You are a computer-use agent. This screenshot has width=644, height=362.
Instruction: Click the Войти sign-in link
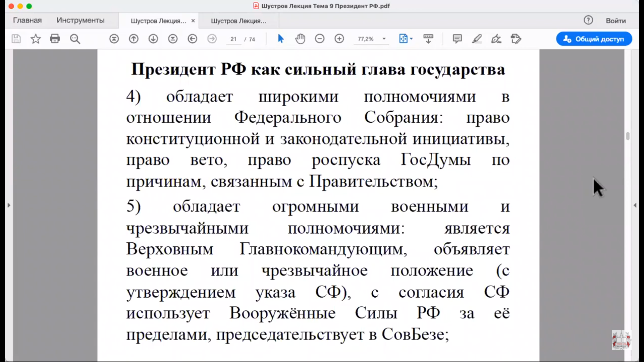[616, 21]
